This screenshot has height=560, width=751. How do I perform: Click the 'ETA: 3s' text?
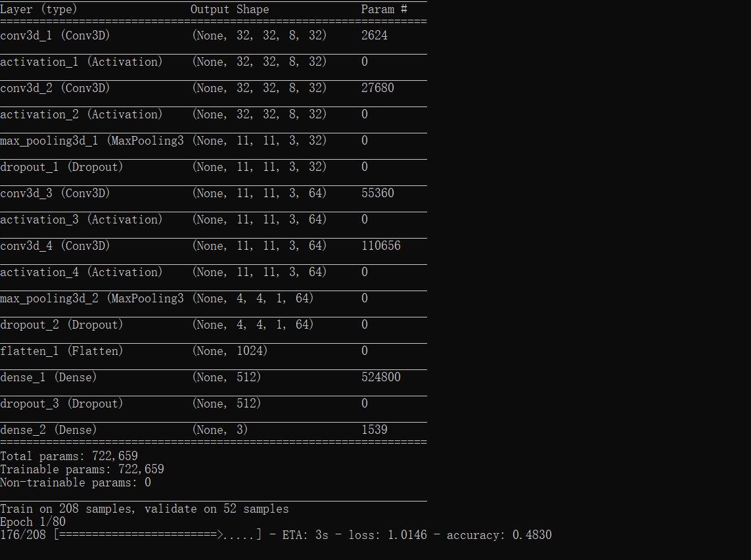tap(306, 536)
